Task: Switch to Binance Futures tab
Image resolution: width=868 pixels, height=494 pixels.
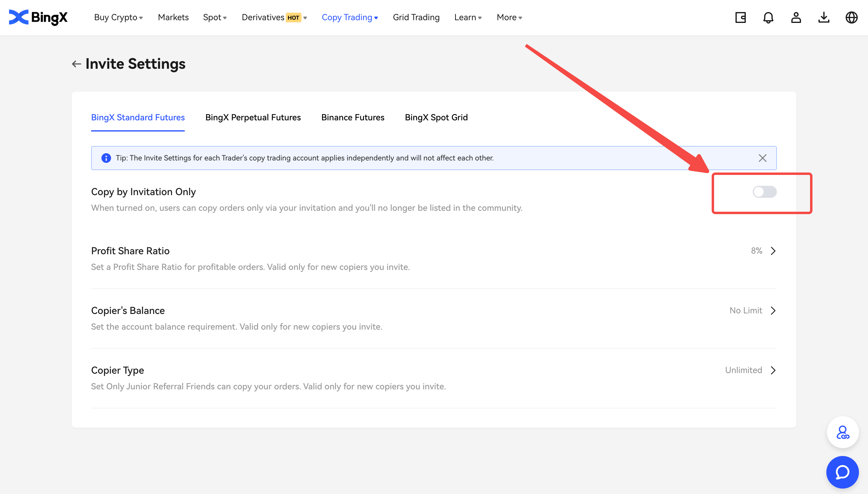Action: (x=353, y=118)
